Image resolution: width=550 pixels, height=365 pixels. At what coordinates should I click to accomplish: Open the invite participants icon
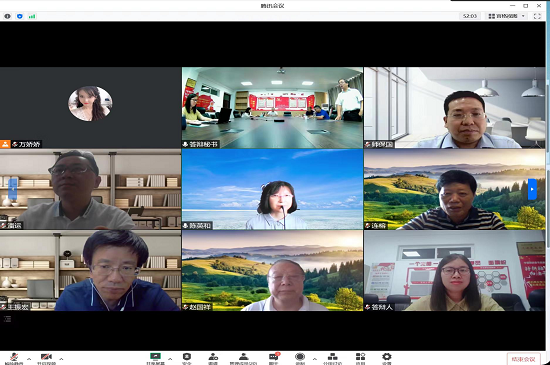(213, 358)
